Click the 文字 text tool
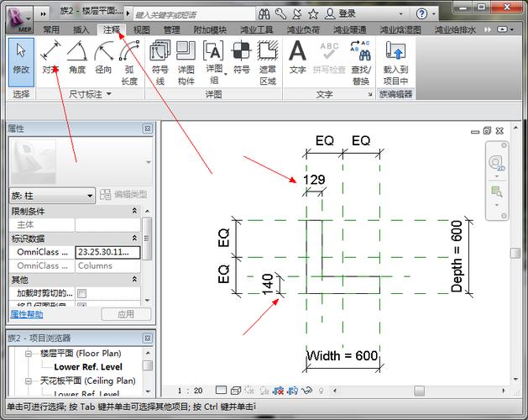528x420 pixels. point(297,59)
